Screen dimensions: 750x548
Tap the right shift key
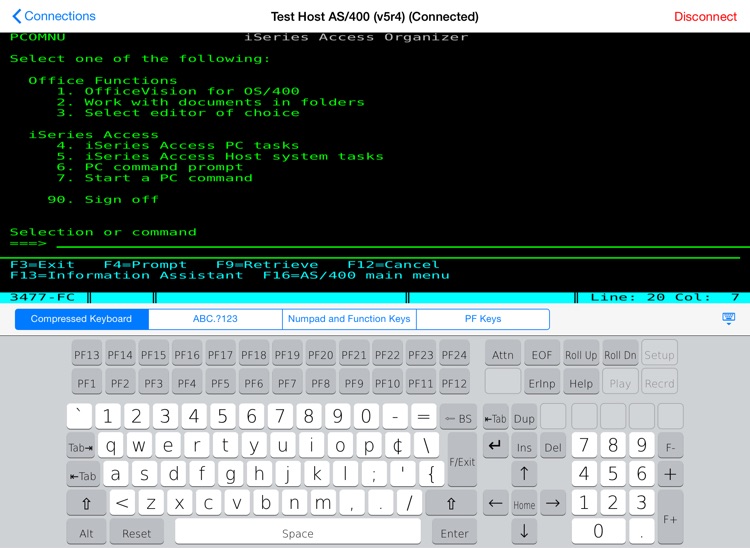451,504
